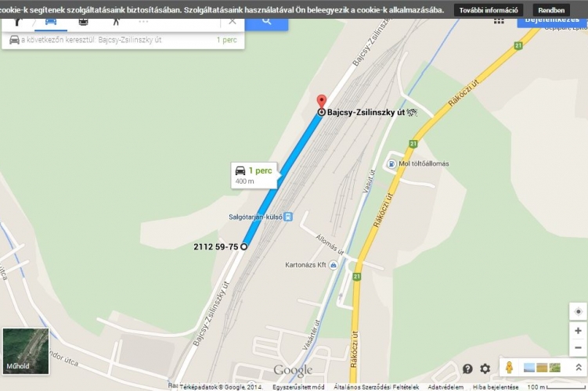Select the public transit travel mode icon
Image resolution: width=588 pixels, height=391 pixels.
pyautogui.click(x=83, y=22)
